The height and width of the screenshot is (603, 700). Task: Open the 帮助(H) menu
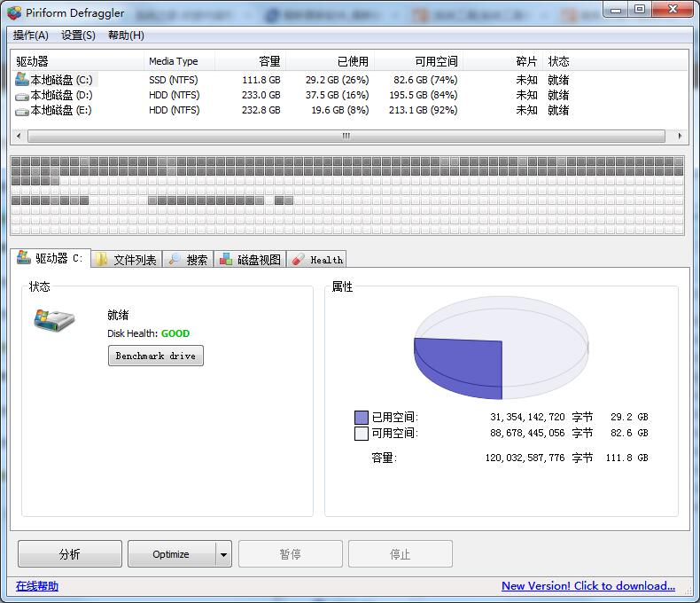click(126, 35)
